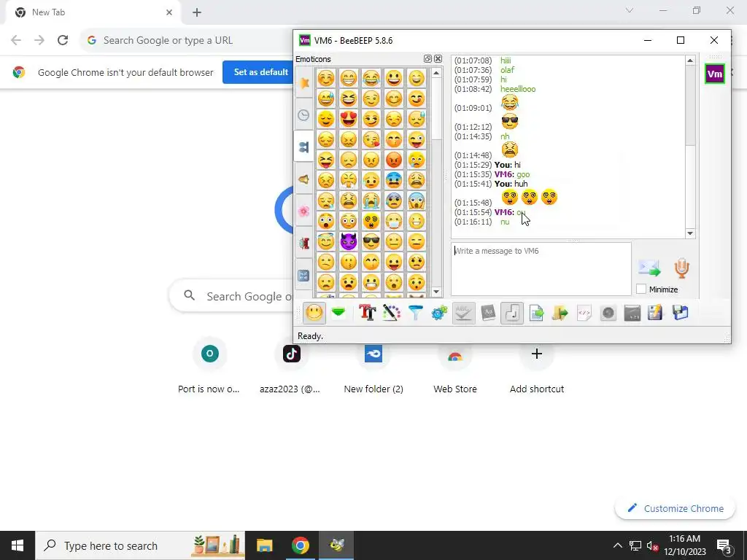
Task: Click 'Set as default' in Chrome
Action: click(260, 72)
